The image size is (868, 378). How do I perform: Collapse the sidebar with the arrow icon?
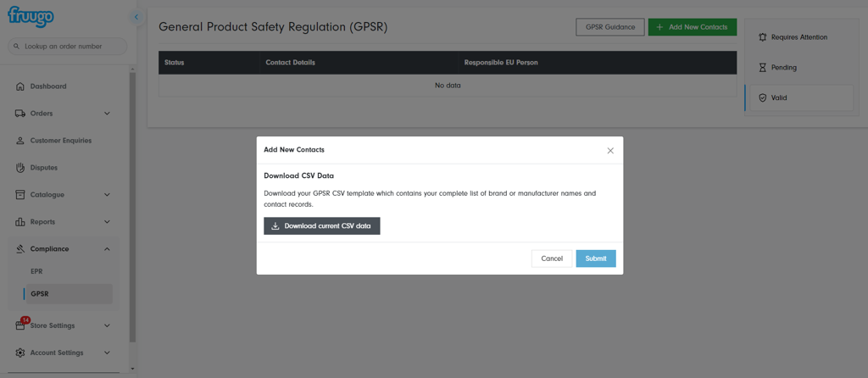point(136,17)
